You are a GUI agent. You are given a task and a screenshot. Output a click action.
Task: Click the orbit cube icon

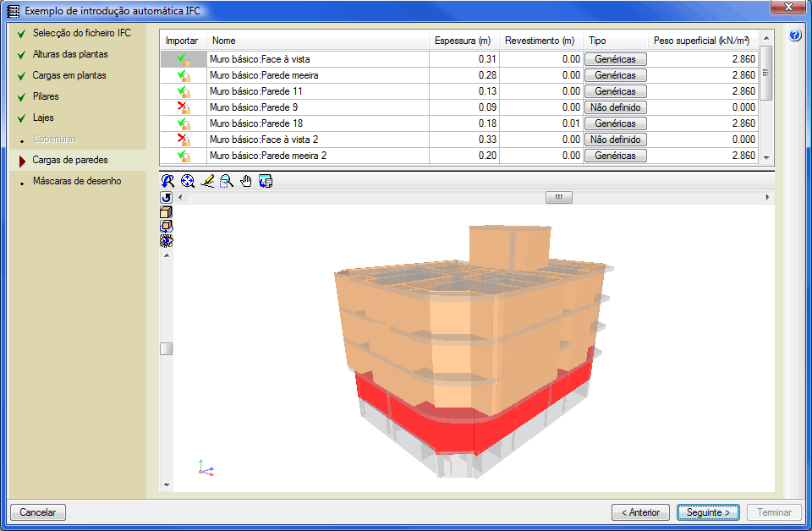(x=167, y=226)
